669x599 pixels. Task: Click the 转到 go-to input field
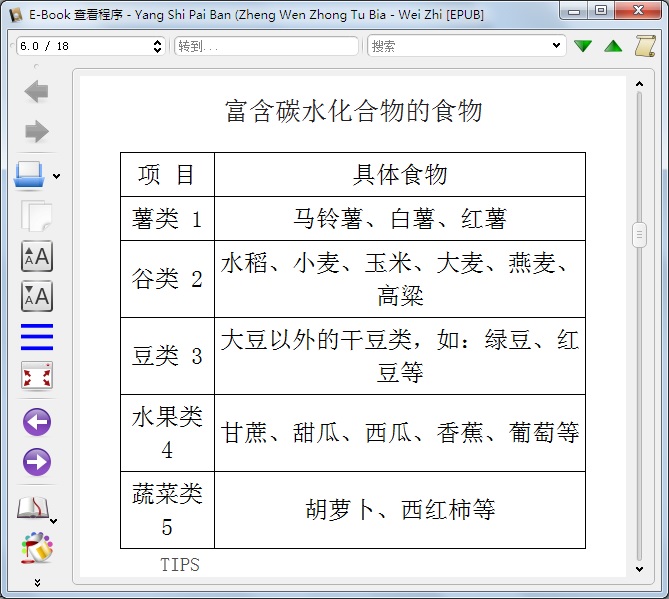point(266,46)
